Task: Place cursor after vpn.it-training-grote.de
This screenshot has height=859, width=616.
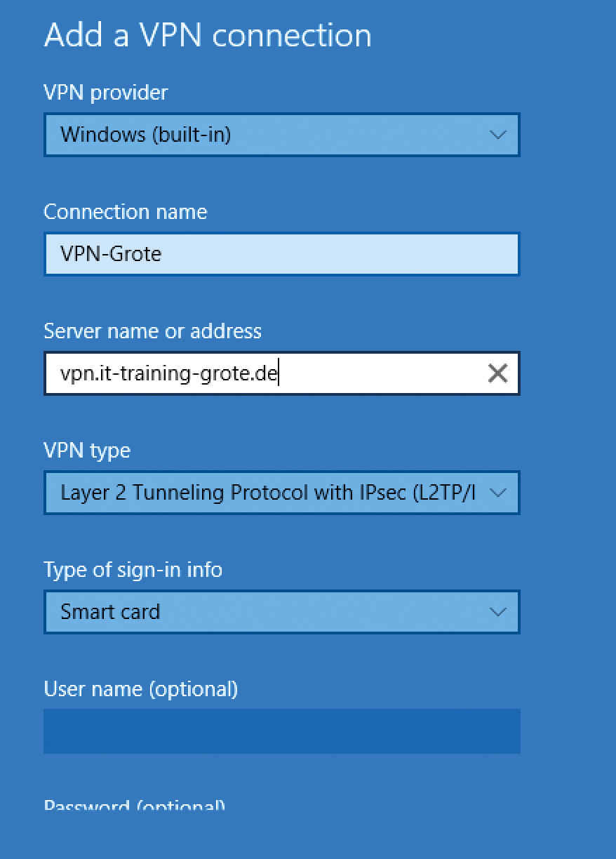Action: pyautogui.click(x=279, y=373)
